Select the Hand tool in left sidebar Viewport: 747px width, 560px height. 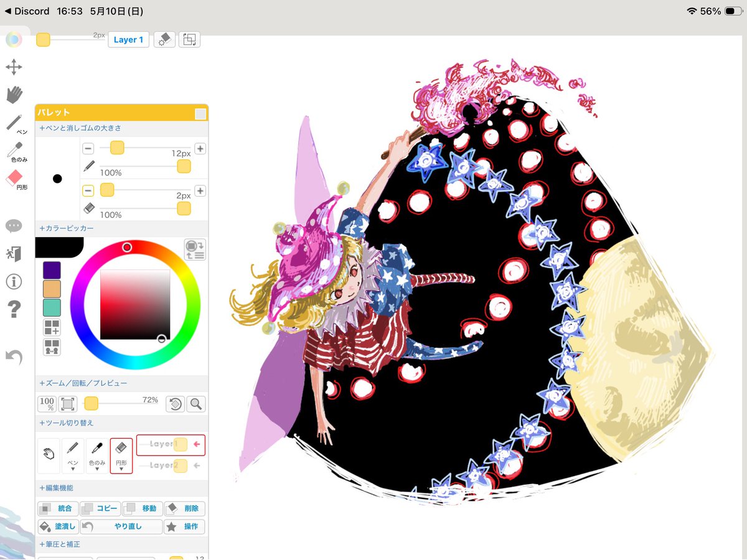tap(14, 95)
